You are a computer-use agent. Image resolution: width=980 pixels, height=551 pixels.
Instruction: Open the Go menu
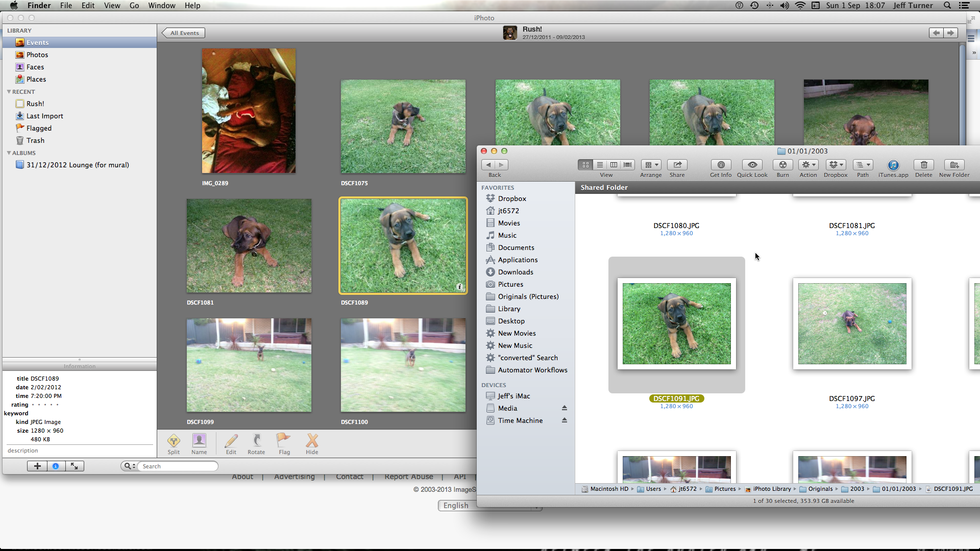click(x=134, y=6)
